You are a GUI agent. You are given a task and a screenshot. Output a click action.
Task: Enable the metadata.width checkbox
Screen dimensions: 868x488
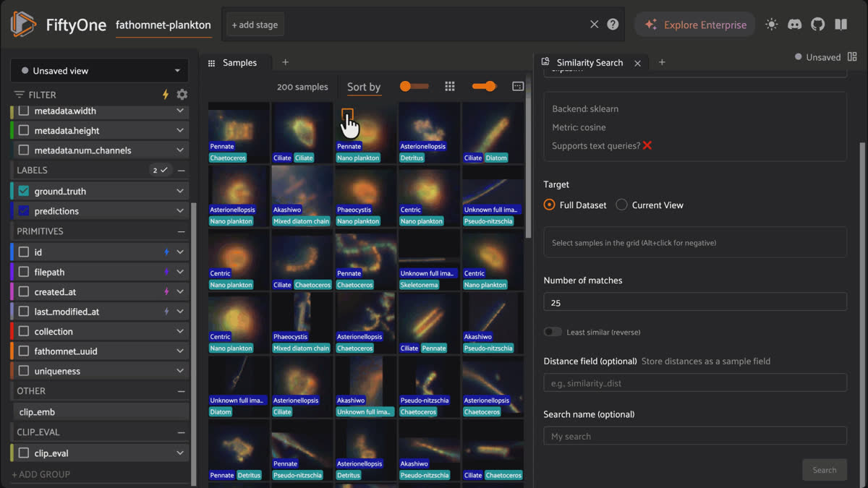click(24, 111)
